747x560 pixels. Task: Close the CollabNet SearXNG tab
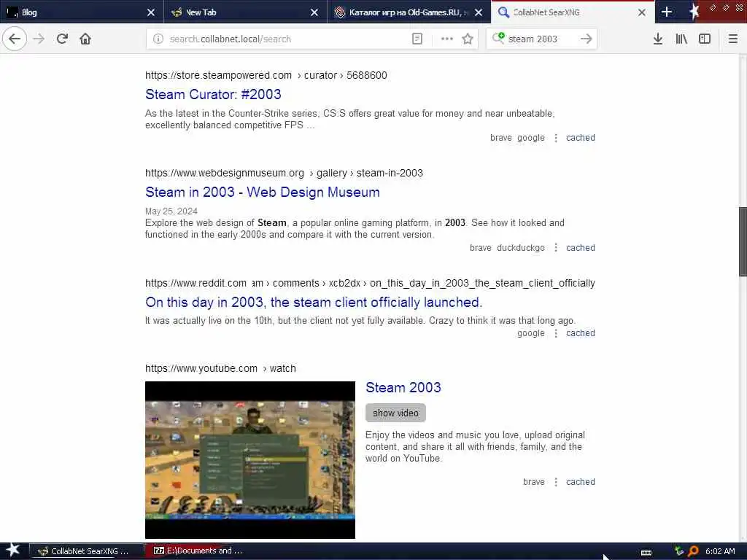tap(642, 12)
